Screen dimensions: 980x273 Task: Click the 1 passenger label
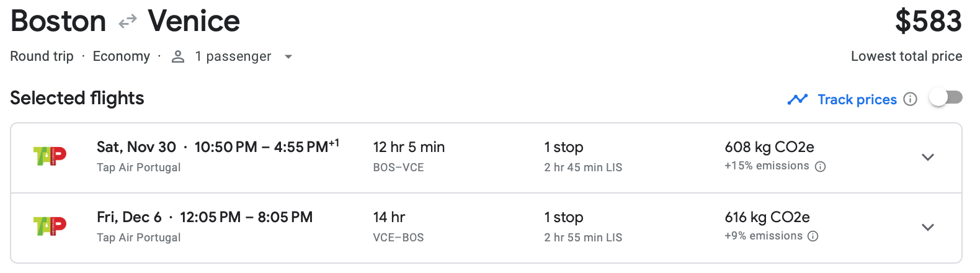[x=233, y=56]
